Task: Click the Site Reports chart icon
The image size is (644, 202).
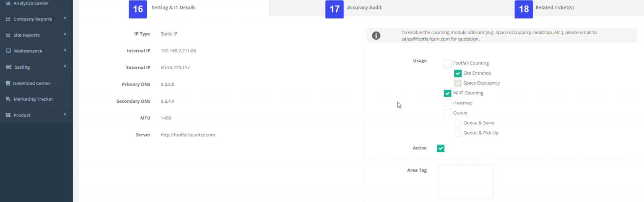Action: (x=8, y=35)
